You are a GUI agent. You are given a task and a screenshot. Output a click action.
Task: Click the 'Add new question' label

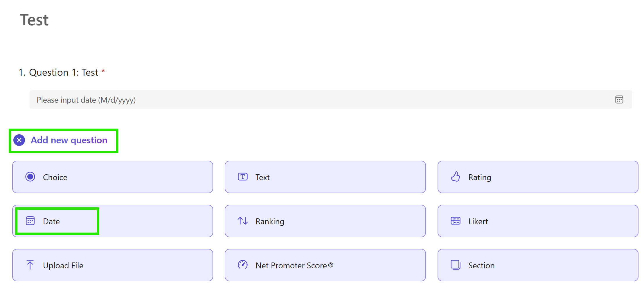69,140
